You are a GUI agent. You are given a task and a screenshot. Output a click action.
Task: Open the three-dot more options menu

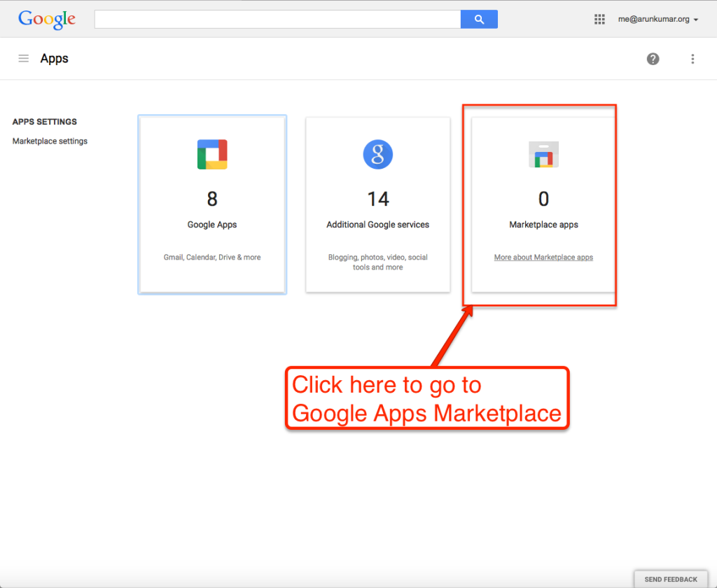click(x=692, y=59)
